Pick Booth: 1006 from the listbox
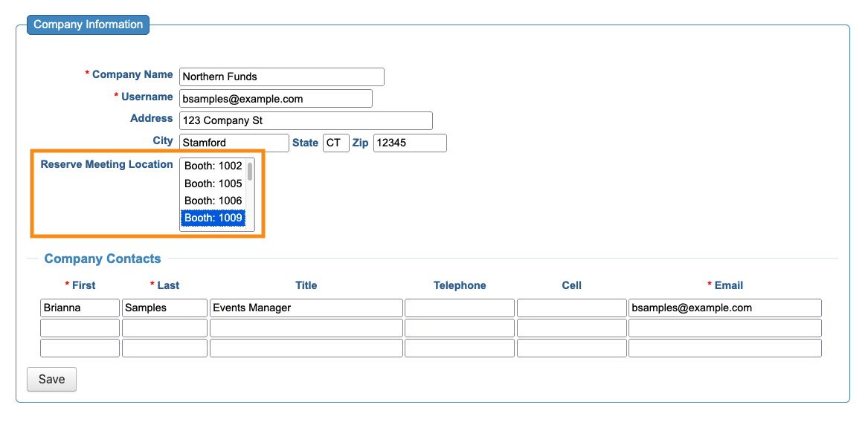The height and width of the screenshot is (422, 868). pos(213,201)
